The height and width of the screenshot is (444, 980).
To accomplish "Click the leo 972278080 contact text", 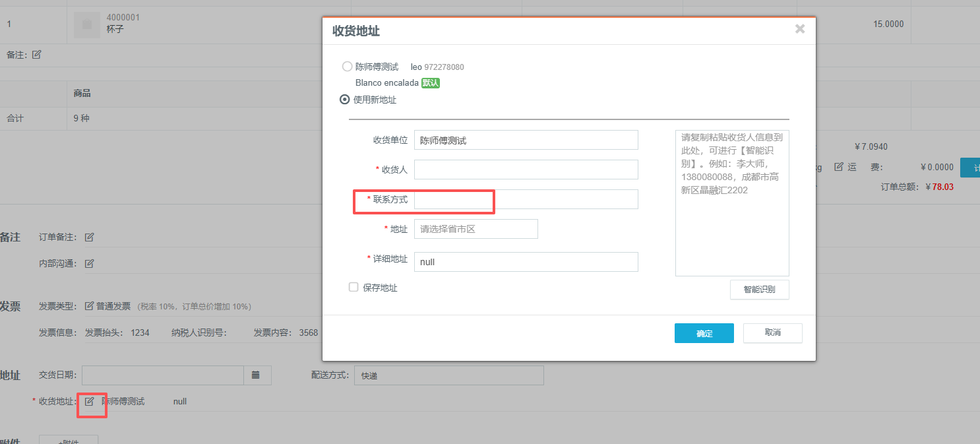I will (x=437, y=67).
